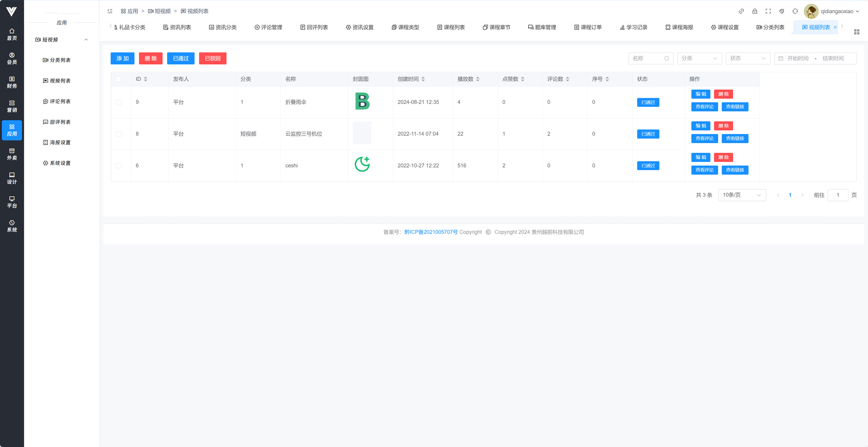Toggle fullscreen mode icon

(768, 11)
